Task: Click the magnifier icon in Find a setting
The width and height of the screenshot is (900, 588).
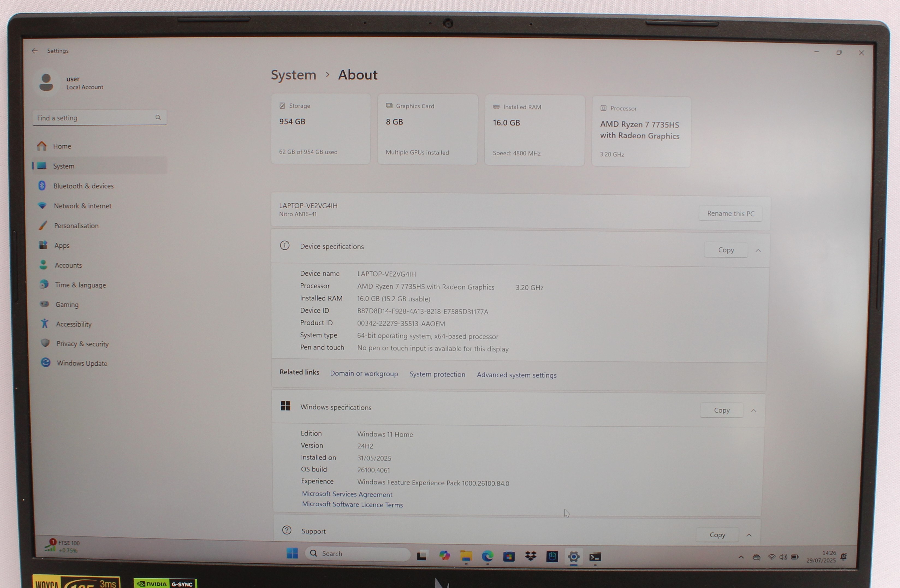Action: point(158,118)
